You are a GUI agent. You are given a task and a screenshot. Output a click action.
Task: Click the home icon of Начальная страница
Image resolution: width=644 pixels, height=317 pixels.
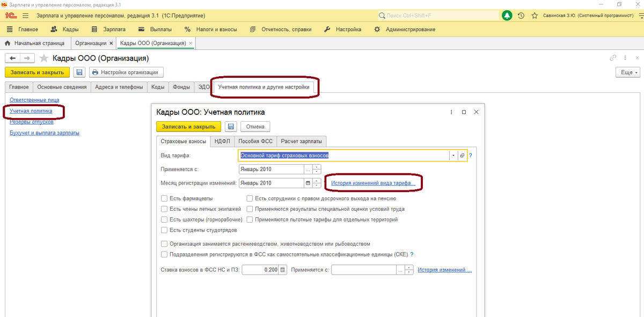click(x=8, y=43)
